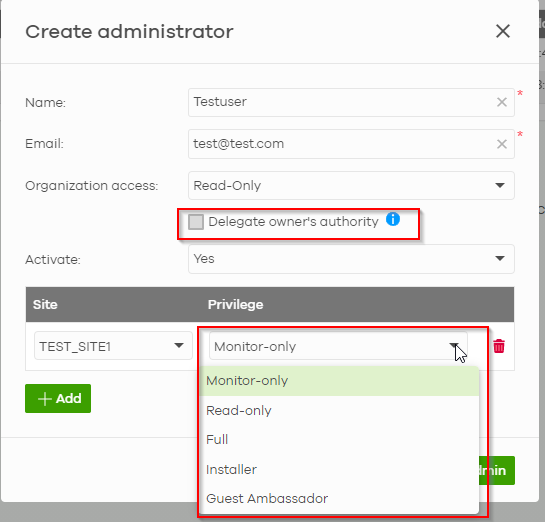545x522 pixels.
Task: Click the blue info icon beside Delegate
Action: point(393,219)
